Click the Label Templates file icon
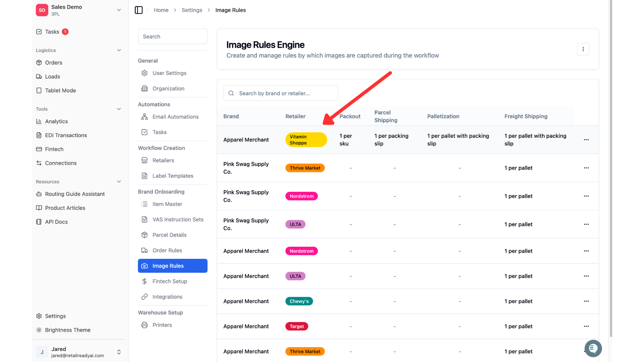Screen dimensions: 644x362 coord(145,176)
